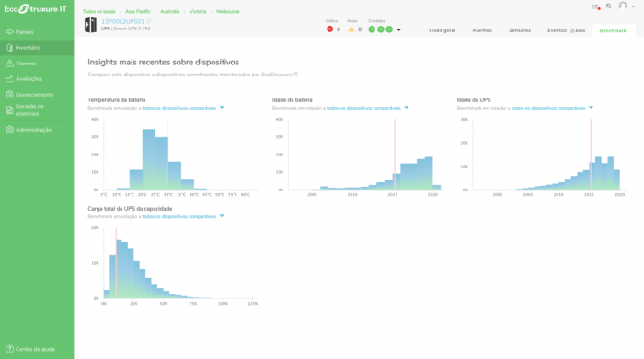Click the 'Idade da bateria' chart title
This screenshot has height=359, width=644.
click(292, 99)
